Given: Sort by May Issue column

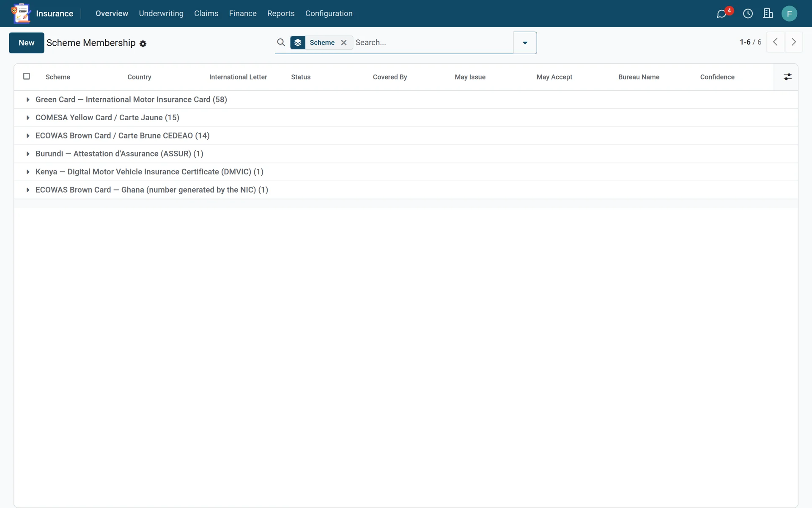Looking at the screenshot, I should point(470,77).
